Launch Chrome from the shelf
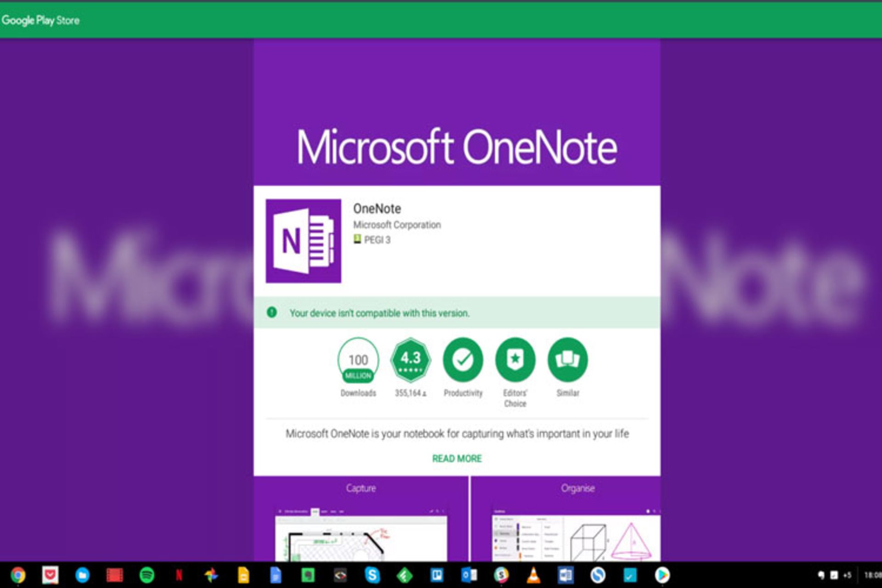 tap(18, 575)
